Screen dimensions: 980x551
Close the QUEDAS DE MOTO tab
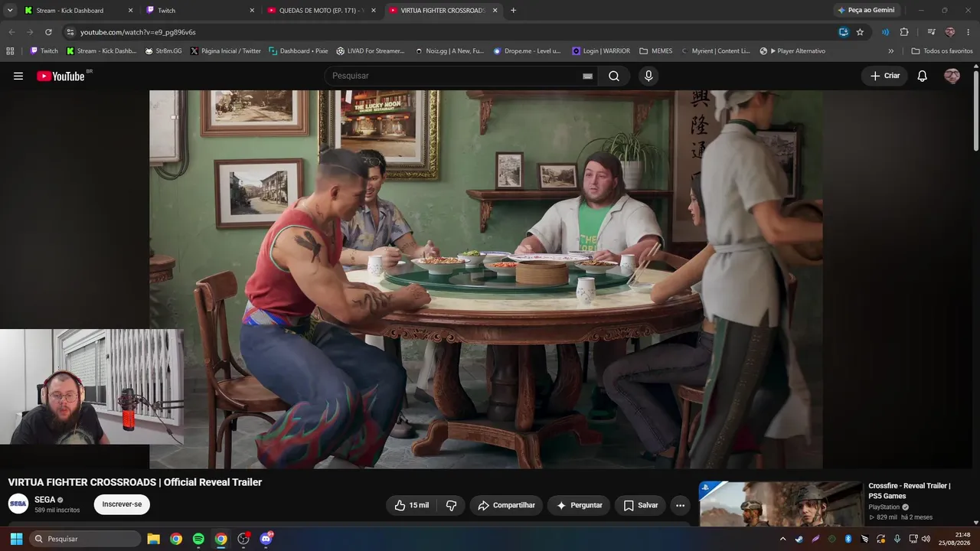click(x=374, y=10)
